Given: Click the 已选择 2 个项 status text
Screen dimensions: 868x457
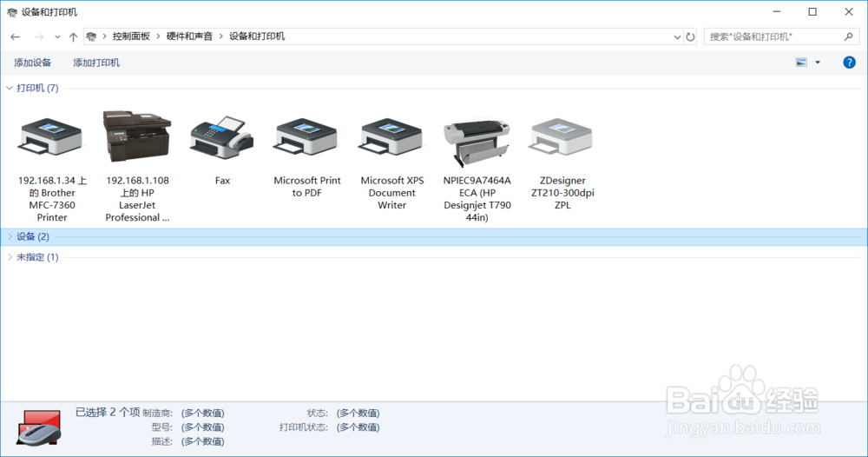Looking at the screenshot, I should tap(108, 412).
